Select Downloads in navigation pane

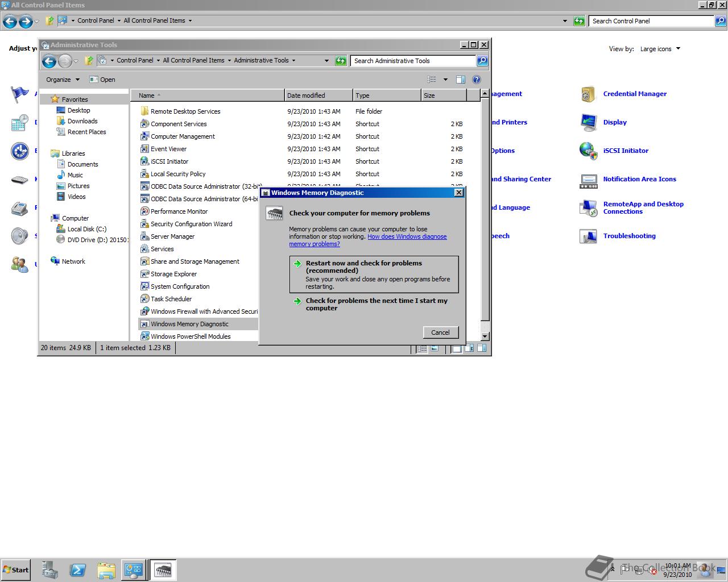pyautogui.click(x=82, y=121)
